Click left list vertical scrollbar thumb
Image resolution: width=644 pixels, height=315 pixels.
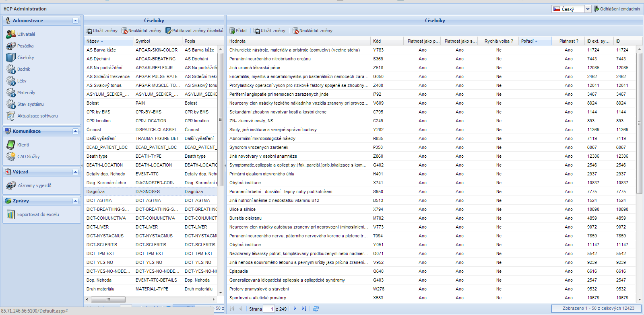(220, 119)
